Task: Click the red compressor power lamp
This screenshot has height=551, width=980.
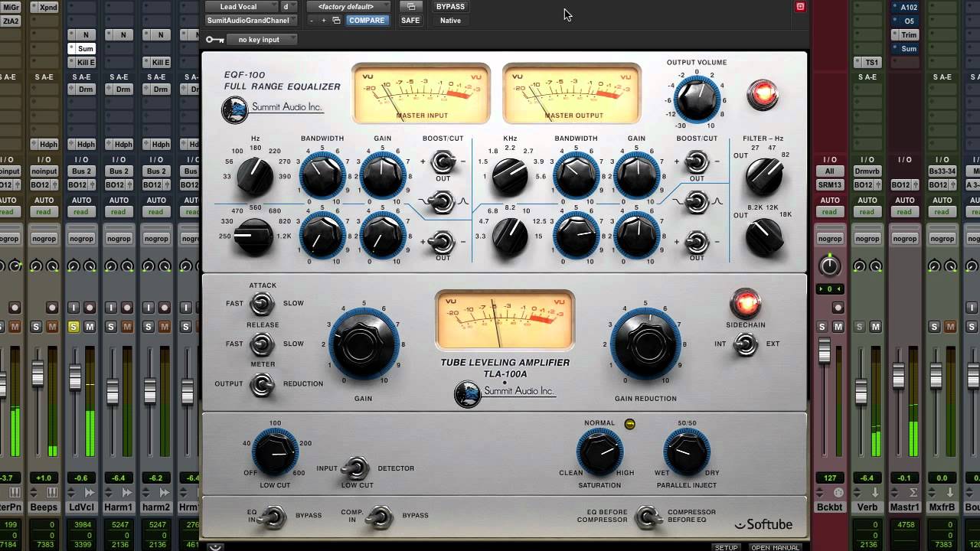Action: coord(745,303)
